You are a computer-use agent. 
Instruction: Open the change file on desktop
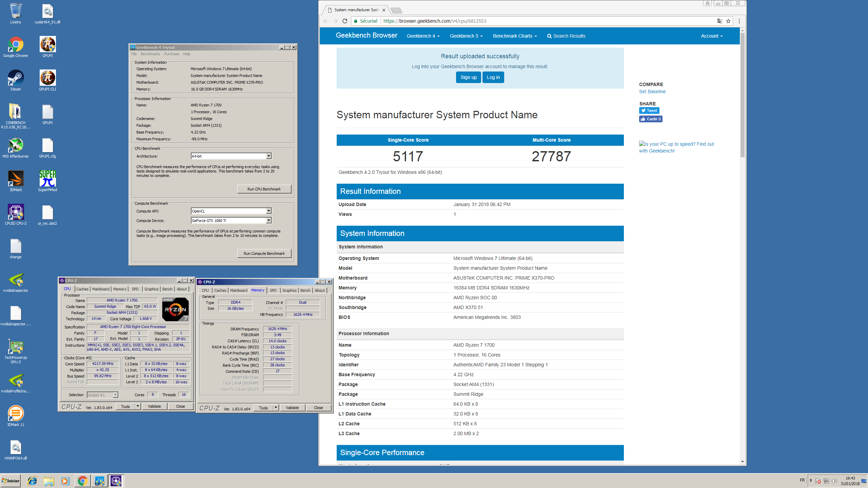(x=16, y=248)
